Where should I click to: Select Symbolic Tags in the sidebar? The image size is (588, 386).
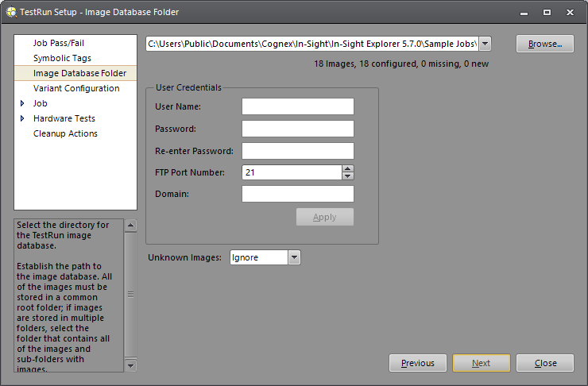pos(62,58)
